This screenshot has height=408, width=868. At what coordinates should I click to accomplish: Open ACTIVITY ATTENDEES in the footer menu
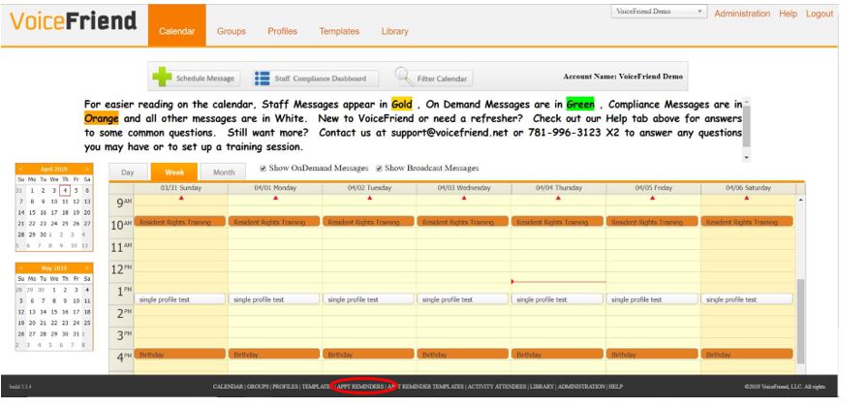pos(497,387)
